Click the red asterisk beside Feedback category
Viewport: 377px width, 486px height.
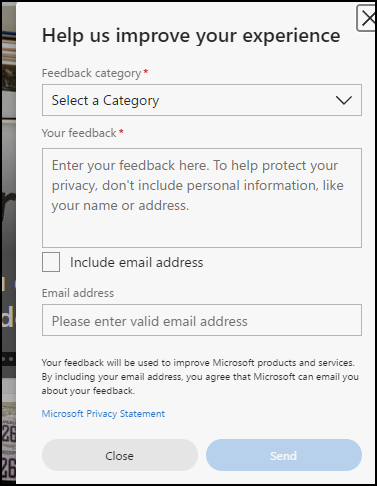pos(146,71)
